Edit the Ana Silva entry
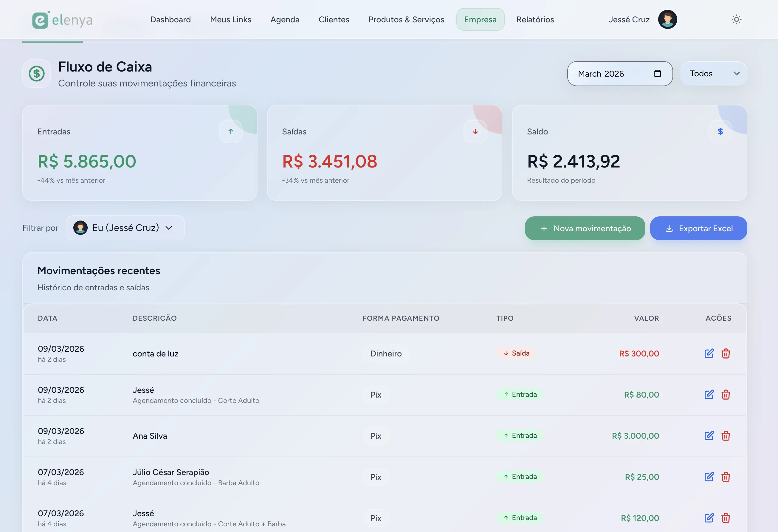Viewport: 778px width, 532px height. coord(709,436)
